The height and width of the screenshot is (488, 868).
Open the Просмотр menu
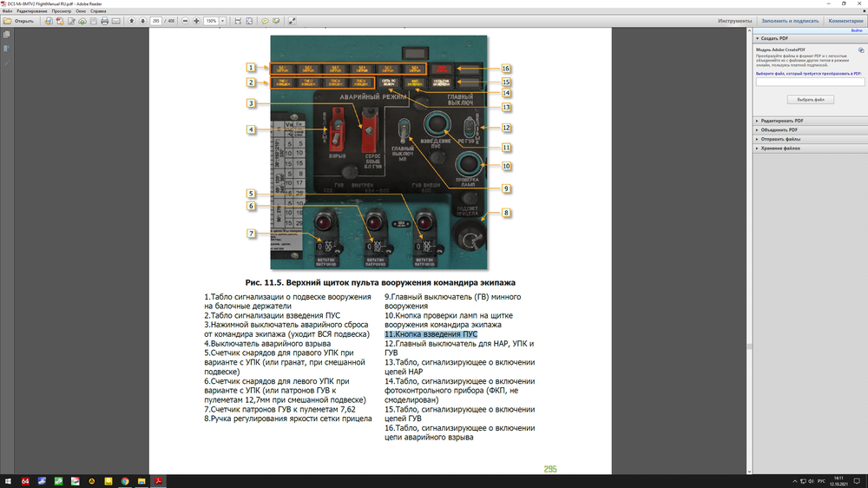tap(62, 11)
